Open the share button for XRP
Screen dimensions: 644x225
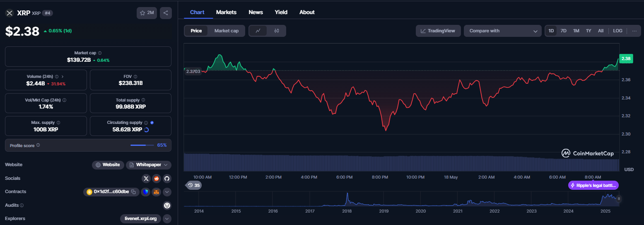pyautogui.click(x=166, y=13)
